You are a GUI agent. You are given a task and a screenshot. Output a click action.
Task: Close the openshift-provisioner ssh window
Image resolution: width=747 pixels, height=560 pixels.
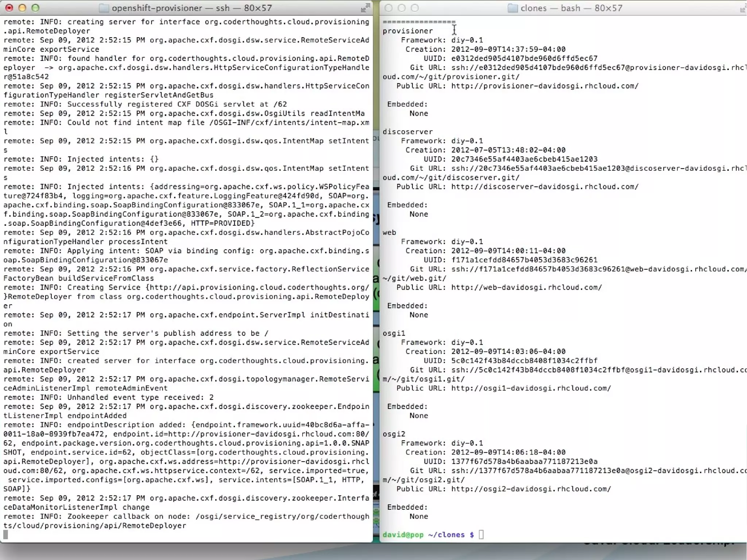[x=9, y=8]
